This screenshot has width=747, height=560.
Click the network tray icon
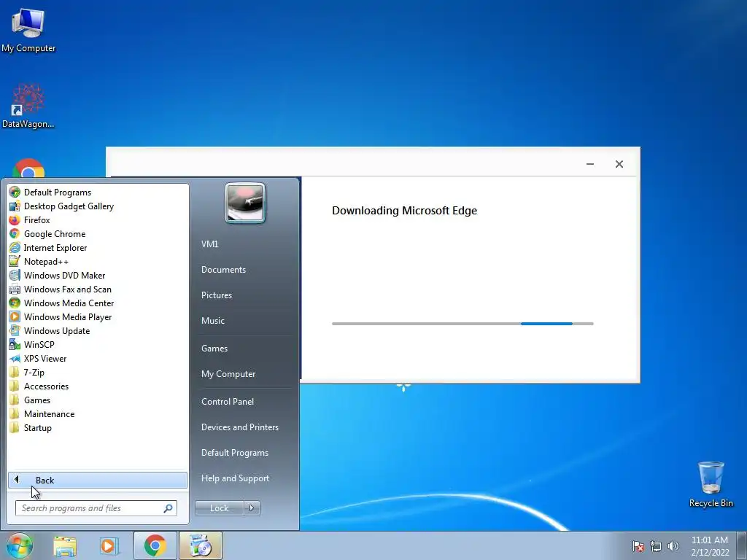coord(656,547)
